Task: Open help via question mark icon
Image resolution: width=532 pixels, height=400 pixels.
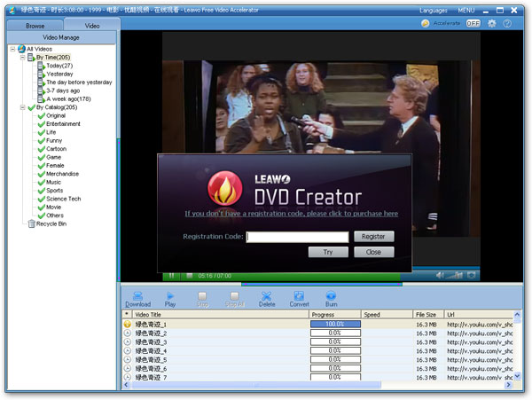Action: pos(507,23)
